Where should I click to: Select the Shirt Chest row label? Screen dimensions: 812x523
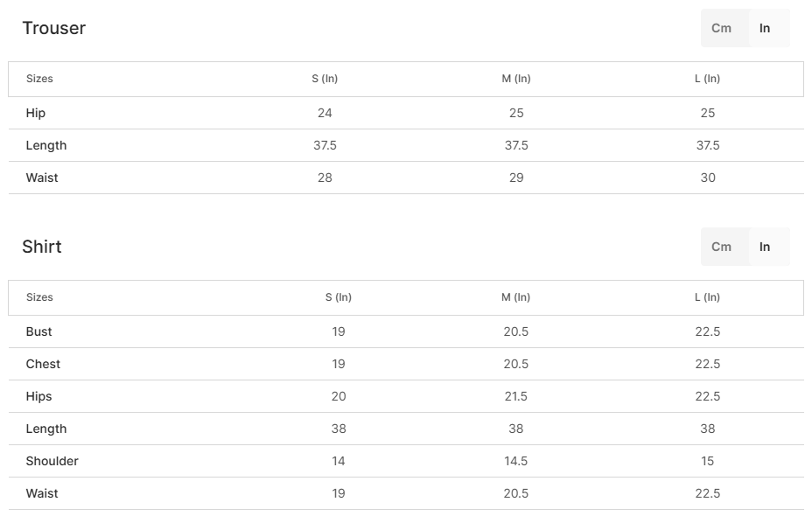(x=43, y=364)
